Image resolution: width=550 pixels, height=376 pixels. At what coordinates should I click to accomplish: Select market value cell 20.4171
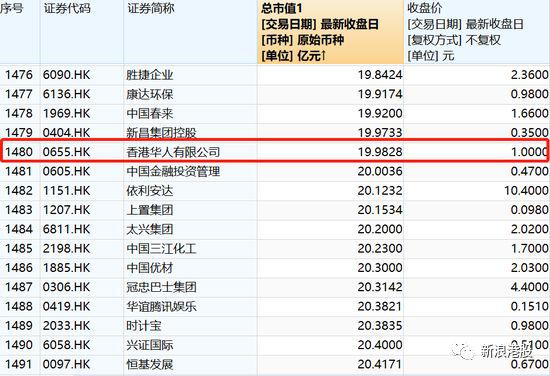pos(380,364)
